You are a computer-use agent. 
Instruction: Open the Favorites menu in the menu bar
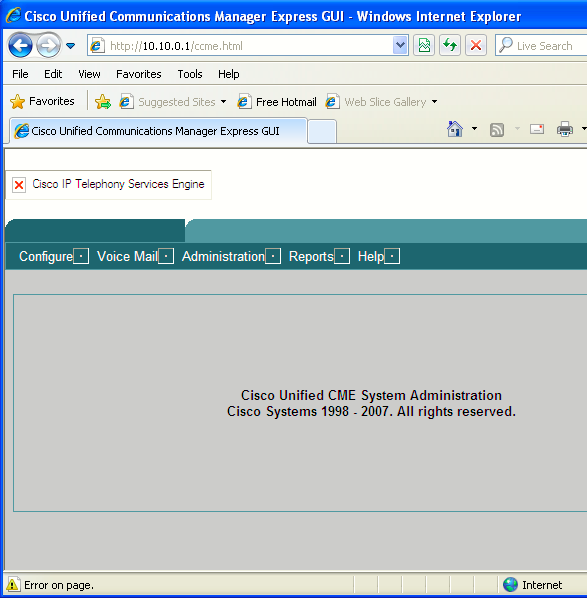click(138, 74)
